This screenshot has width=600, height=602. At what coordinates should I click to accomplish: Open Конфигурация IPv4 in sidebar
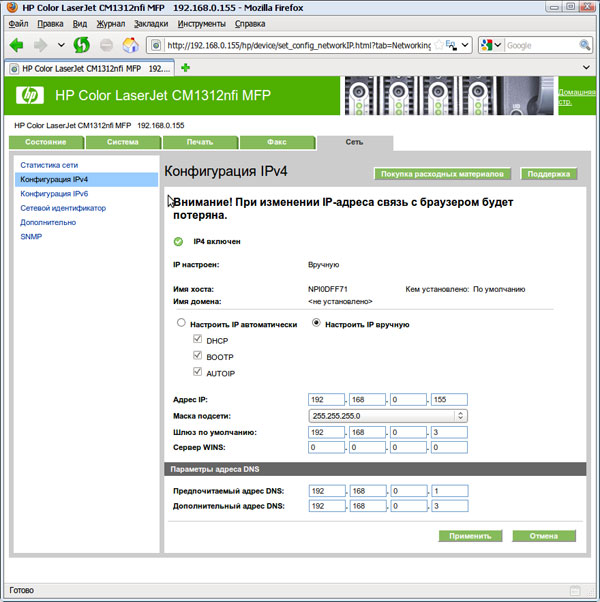click(x=86, y=179)
